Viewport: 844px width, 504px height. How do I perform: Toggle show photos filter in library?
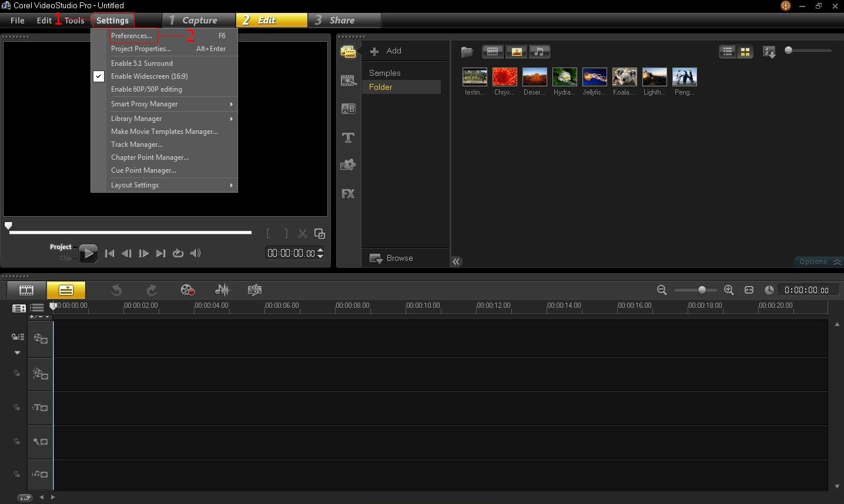(517, 52)
